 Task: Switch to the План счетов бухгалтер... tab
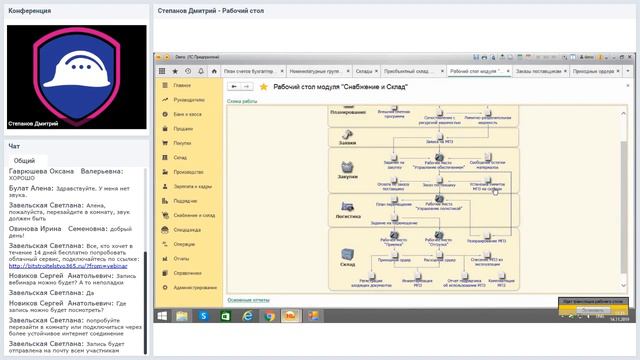(249, 71)
